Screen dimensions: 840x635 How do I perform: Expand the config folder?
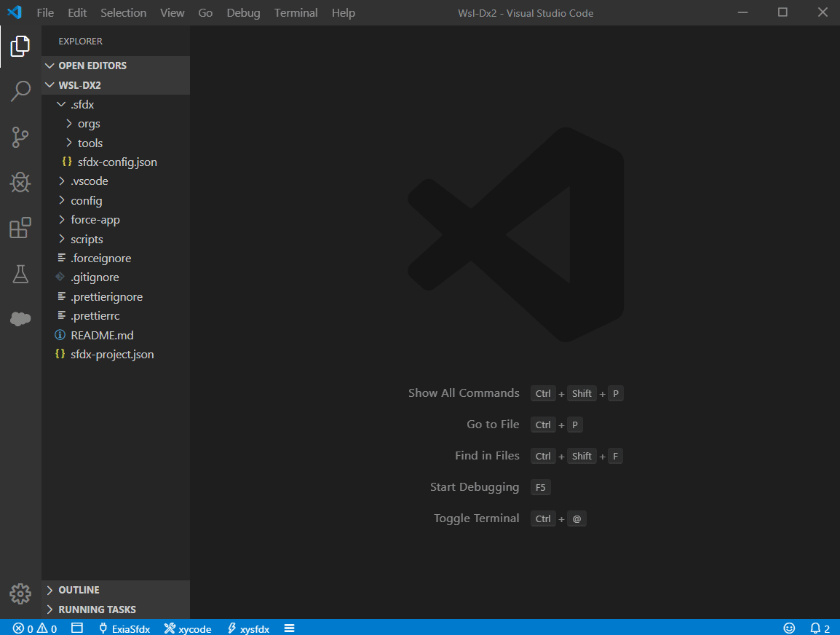pyautogui.click(x=116, y=200)
